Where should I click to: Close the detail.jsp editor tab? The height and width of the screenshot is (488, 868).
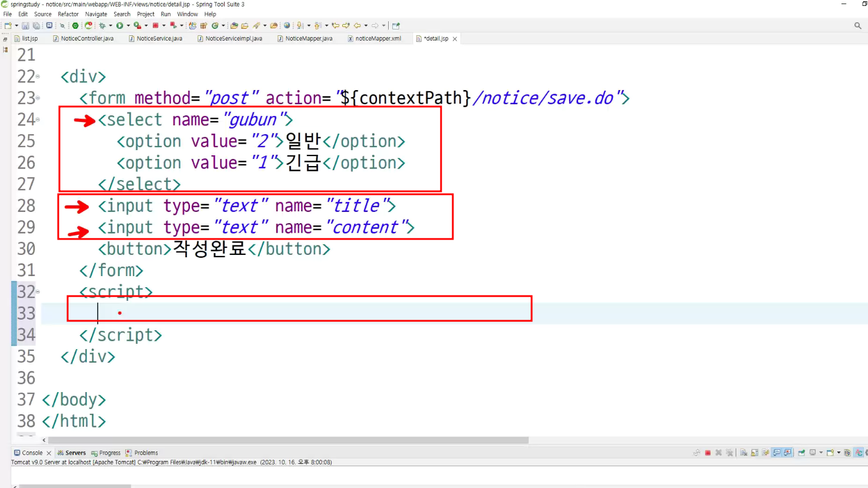click(455, 39)
